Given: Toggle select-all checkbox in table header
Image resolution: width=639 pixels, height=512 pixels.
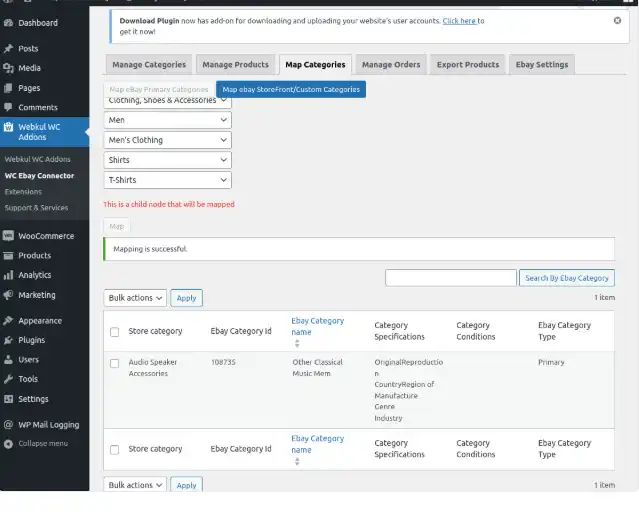Looking at the screenshot, I should click(114, 332).
